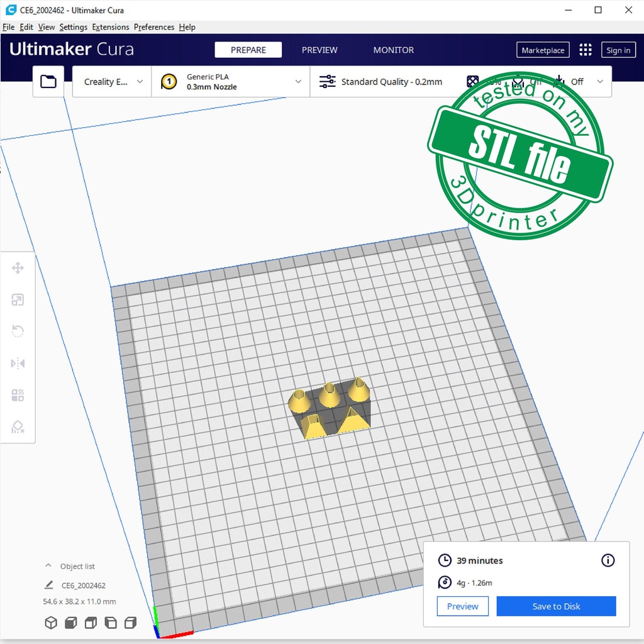Click the print info circle icon

[x=608, y=560]
